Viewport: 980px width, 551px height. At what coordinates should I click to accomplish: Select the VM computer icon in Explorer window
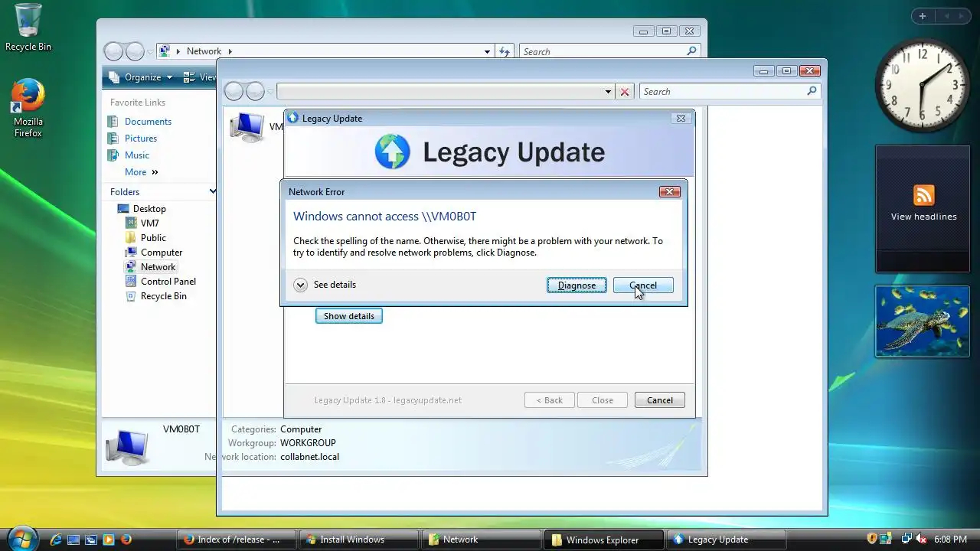click(x=247, y=127)
